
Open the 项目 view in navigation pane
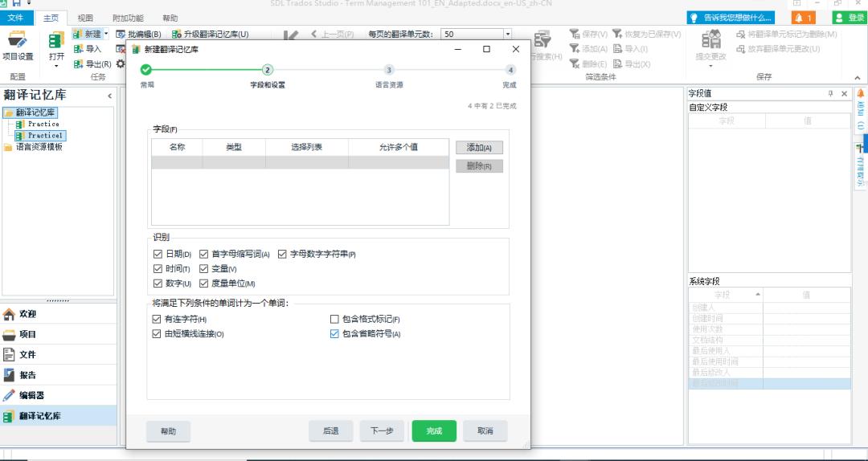click(x=58, y=334)
